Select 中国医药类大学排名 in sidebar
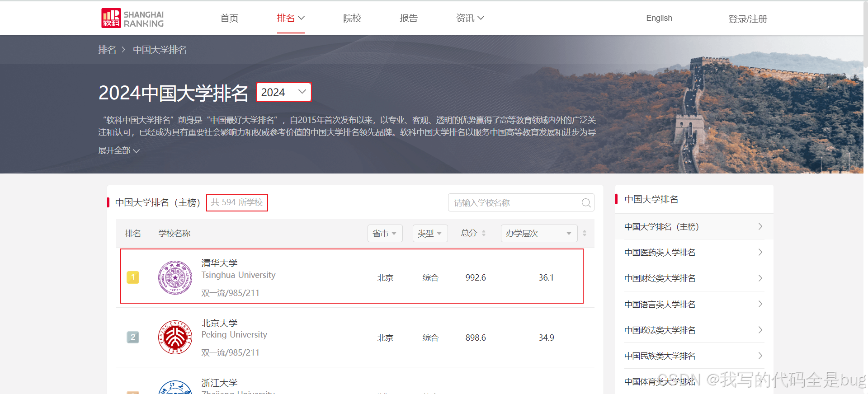 (x=694, y=252)
